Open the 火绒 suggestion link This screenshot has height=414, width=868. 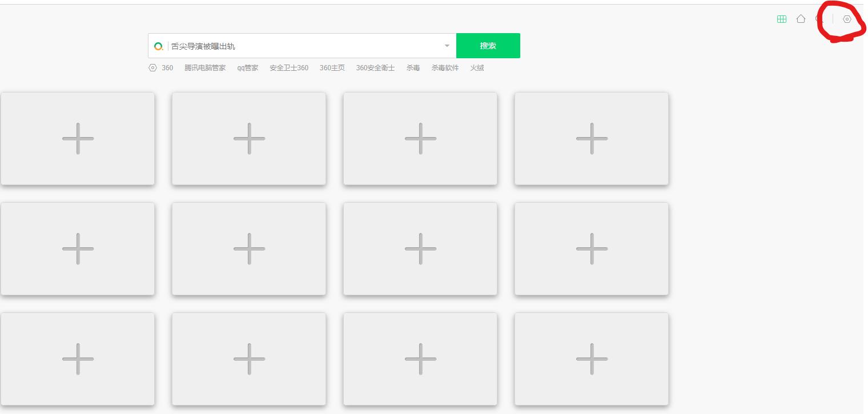[x=477, y=67]
